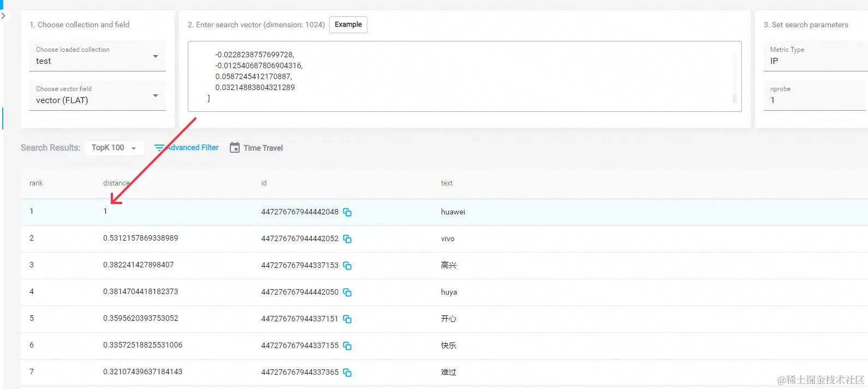Click the Time Travel calendar icon
Image resolution: width=868 pixels, height=389 pixels.
coord(235,147)
